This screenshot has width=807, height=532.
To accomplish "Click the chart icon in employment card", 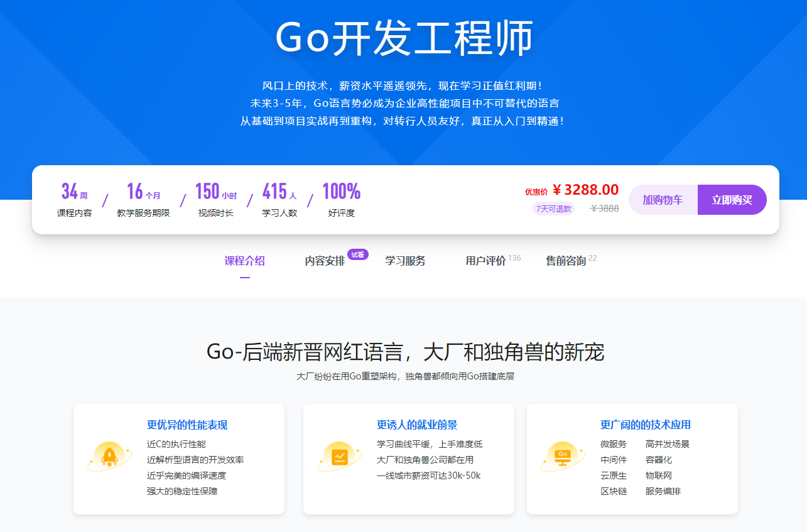I will (339, 455).
